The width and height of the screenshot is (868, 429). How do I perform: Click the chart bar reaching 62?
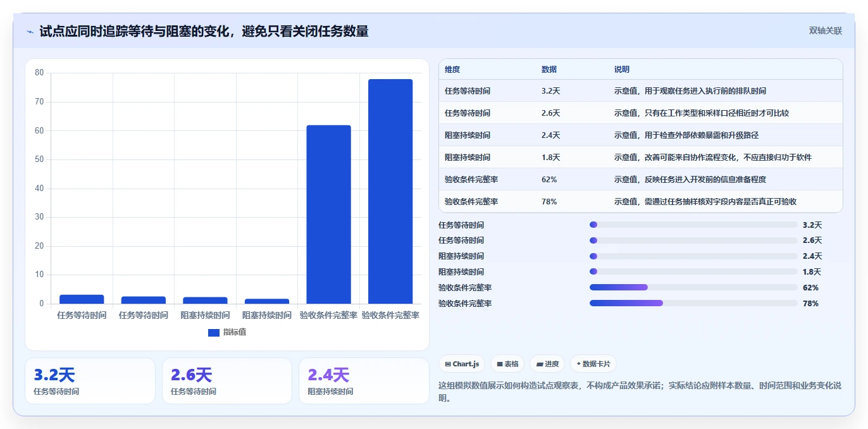point(328,214)
